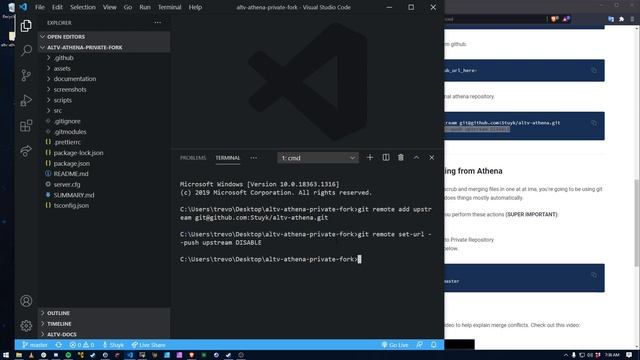The width and height of the screenshot is (640, 360).
Task: Close the terminal panel
Action: [431, 158]
